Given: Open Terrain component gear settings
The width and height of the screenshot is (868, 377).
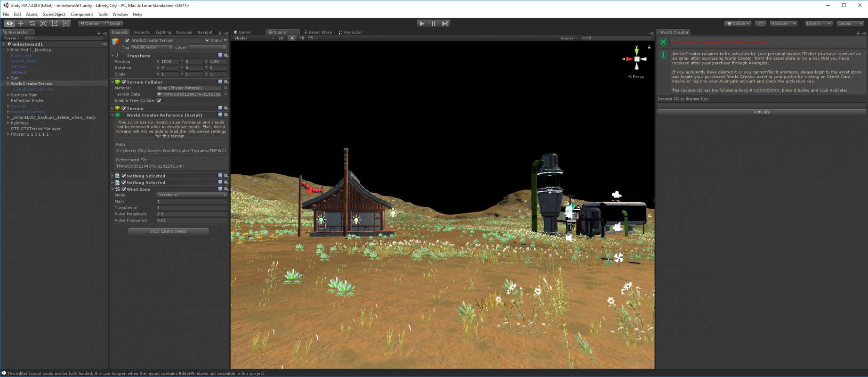Looking at the screenshot, I should pyautogui.click(x=226, y=108).
